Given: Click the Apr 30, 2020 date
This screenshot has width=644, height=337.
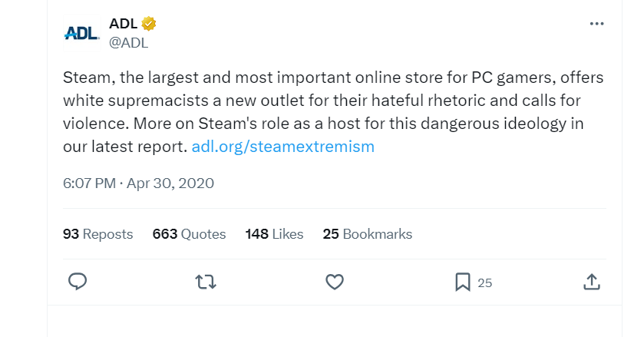Looking at the screenshot, I should (170, 183).
